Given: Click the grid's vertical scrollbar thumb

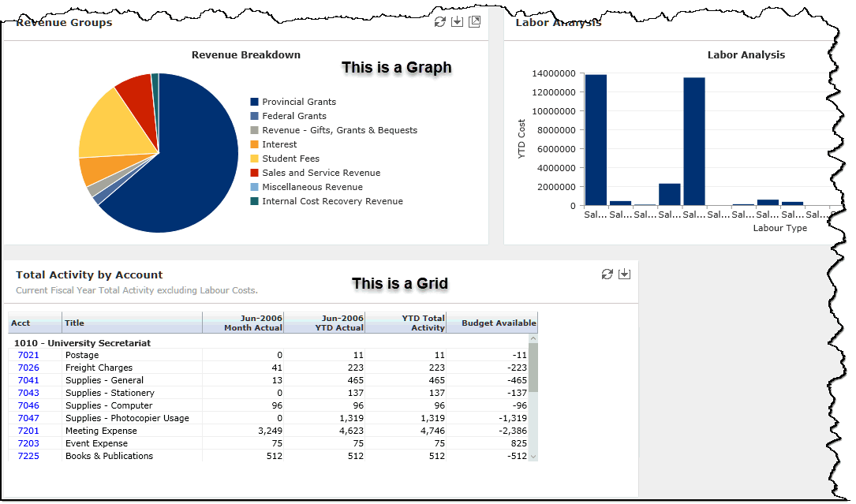Looking at the screenshot, I should click(x=533, y=367).
